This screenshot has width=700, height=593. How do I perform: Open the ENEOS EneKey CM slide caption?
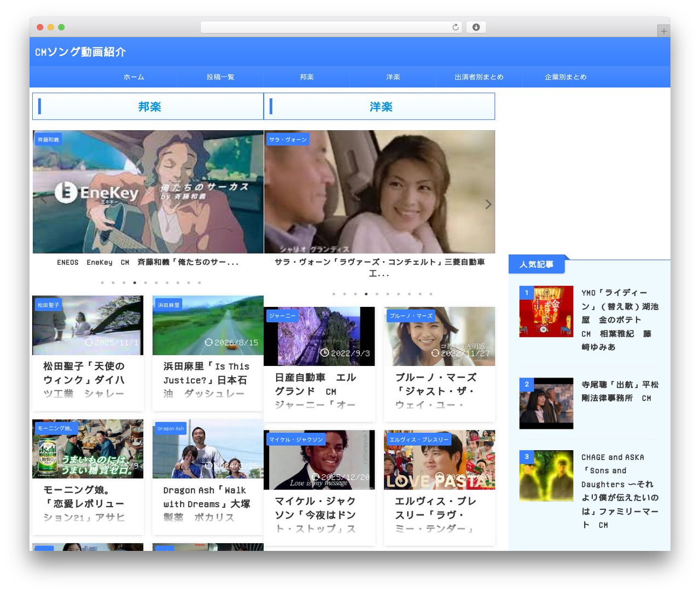click(x=148, y=263)
